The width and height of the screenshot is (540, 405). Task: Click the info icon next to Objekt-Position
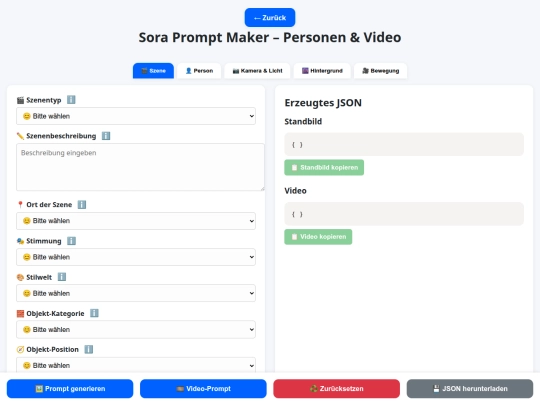click(89, 349)
